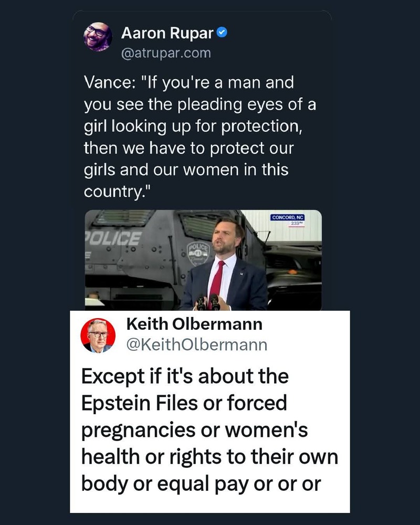Open the @KeithOlbermann handle link
This screenshot has height=525, width=420.
(197, 344)
